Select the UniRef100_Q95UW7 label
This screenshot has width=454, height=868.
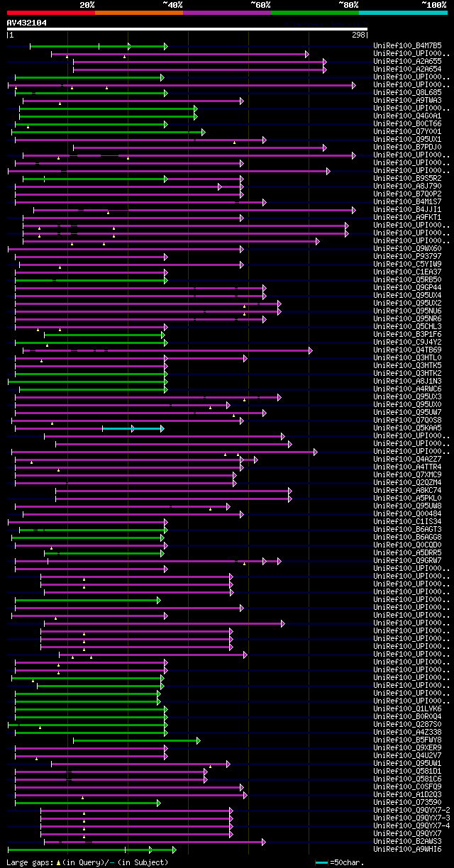pyautogui.click(x=407, y=413)
